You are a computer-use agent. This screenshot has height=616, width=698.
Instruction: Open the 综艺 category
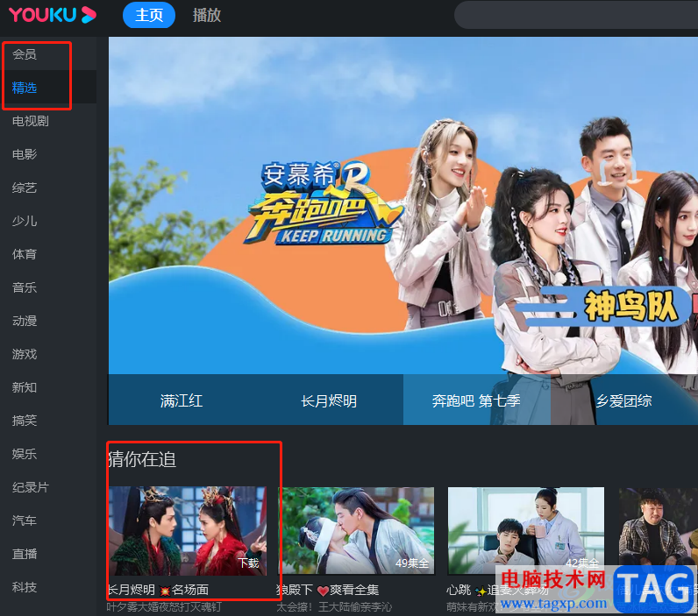[x=25, y=188]
